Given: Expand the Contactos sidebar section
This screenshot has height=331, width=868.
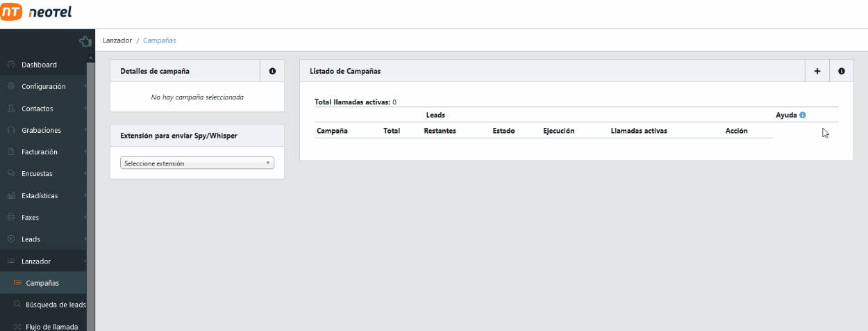Looking at the screenshot, I should coord(37,108).
